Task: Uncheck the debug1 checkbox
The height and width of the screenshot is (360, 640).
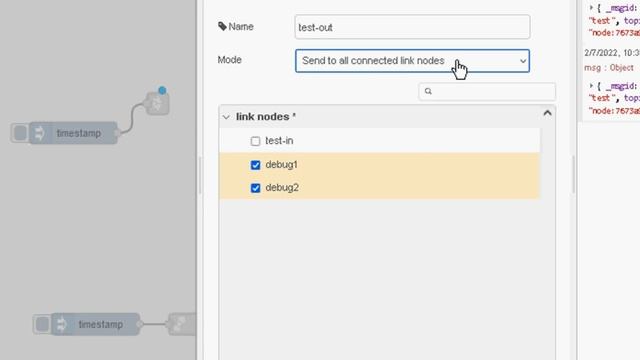Action: [255, 165]
